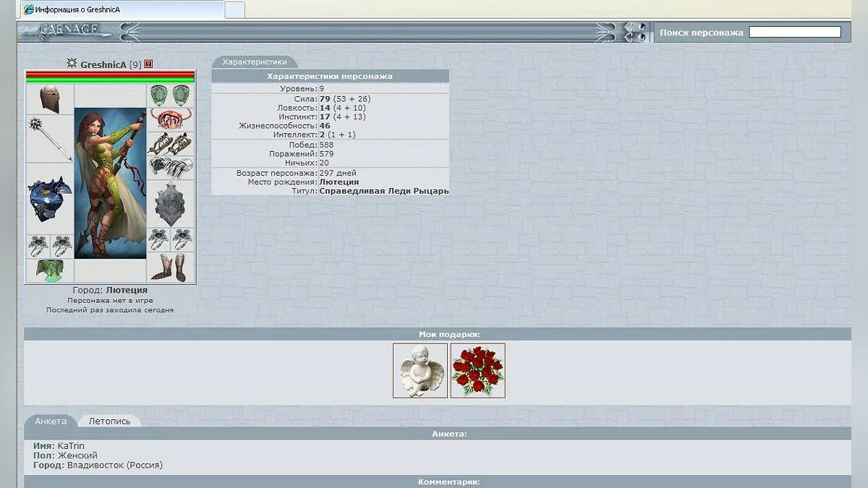The height and width of the screenshot is (488, 868).
Task: Click the Персонажа нет в игре status
Action: (110, 300)
